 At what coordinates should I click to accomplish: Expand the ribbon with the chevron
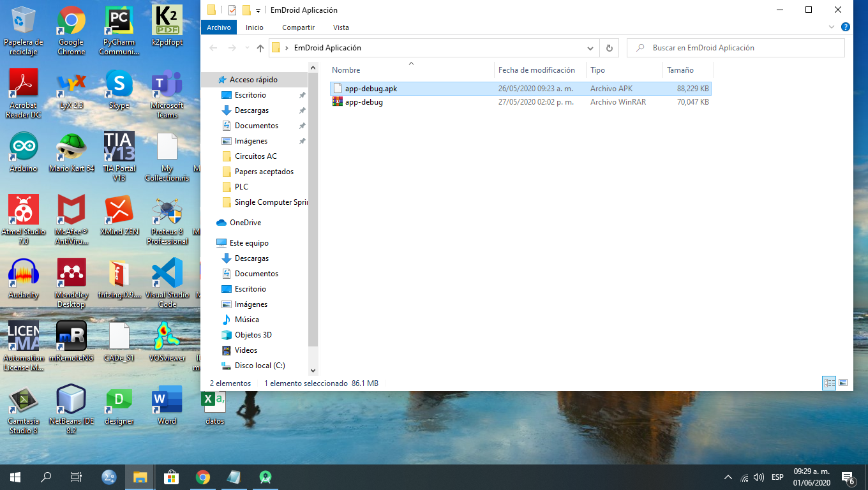832,27
